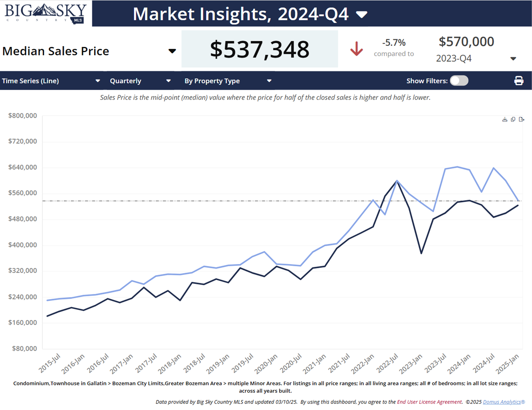Visit the Domus Analytics link
This screenshot has height=410, width=532.
tap(504, 402)
